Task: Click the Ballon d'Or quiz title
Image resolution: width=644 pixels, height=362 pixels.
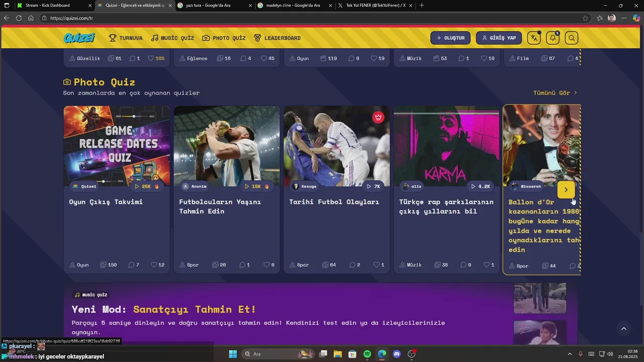Action: point(544,226)
